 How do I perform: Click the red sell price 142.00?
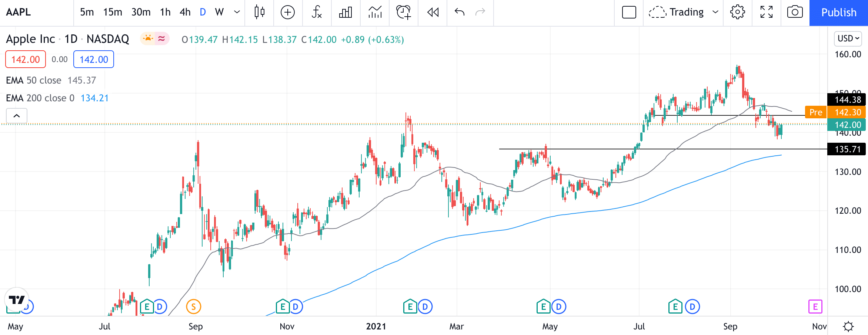(26, 59)
